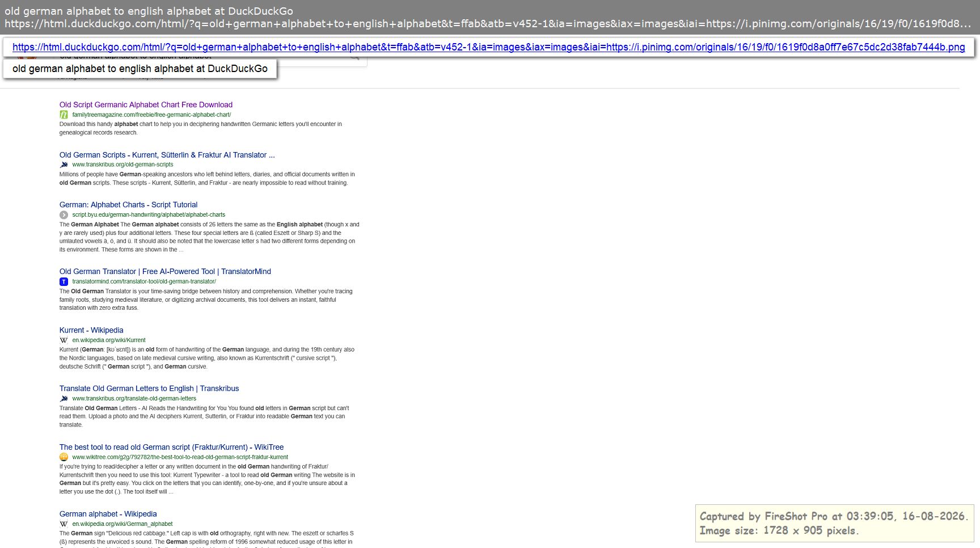Click the Transkribus favicon beside old-german-scripts URL
Screen dimensions: 980x548
(x=64, y=165)
